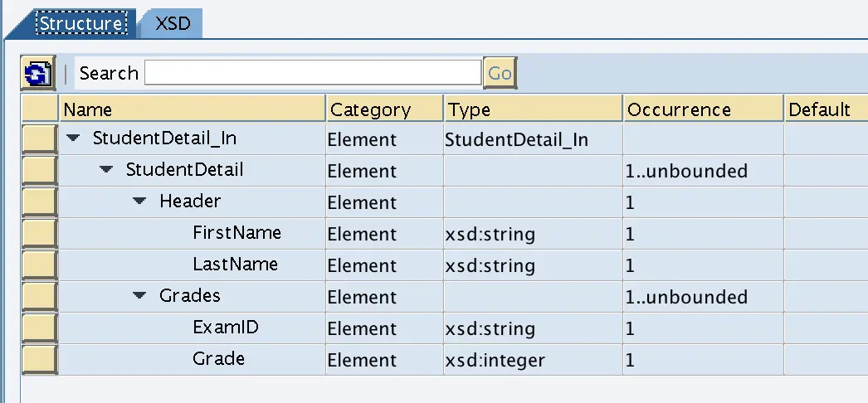
Task: Collapse the StudentDetail node
Action: point(106,170)
